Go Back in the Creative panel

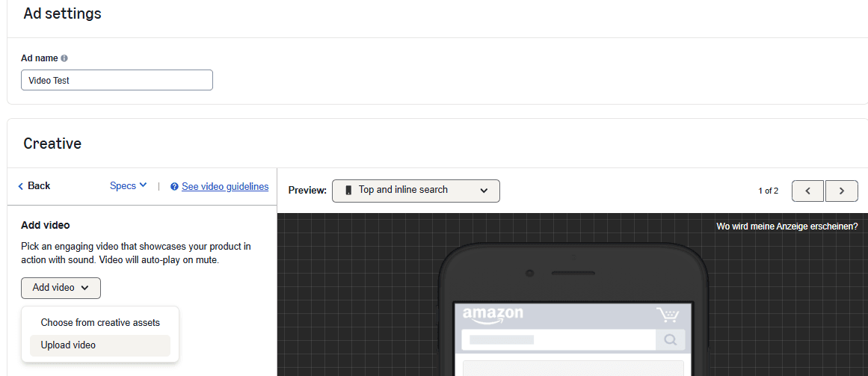pyautogui.click(x=34, y=186)
